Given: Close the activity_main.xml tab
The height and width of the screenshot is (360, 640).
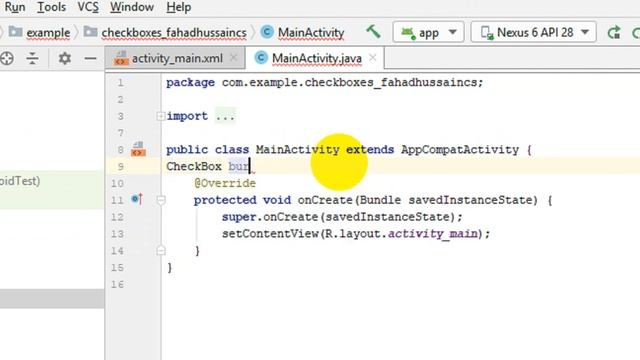Looking at the screenshot, I should coord(233,58).
